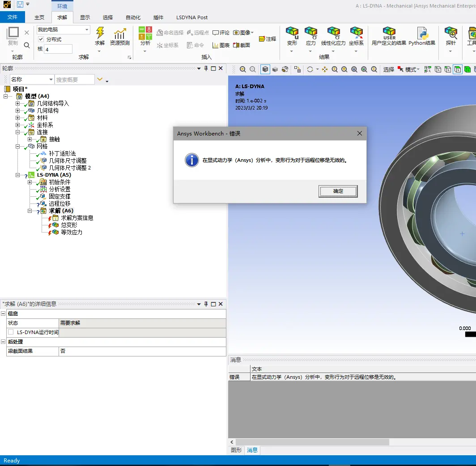
Task: Select the 固定支撑 tree item
Action: (59, 196)
